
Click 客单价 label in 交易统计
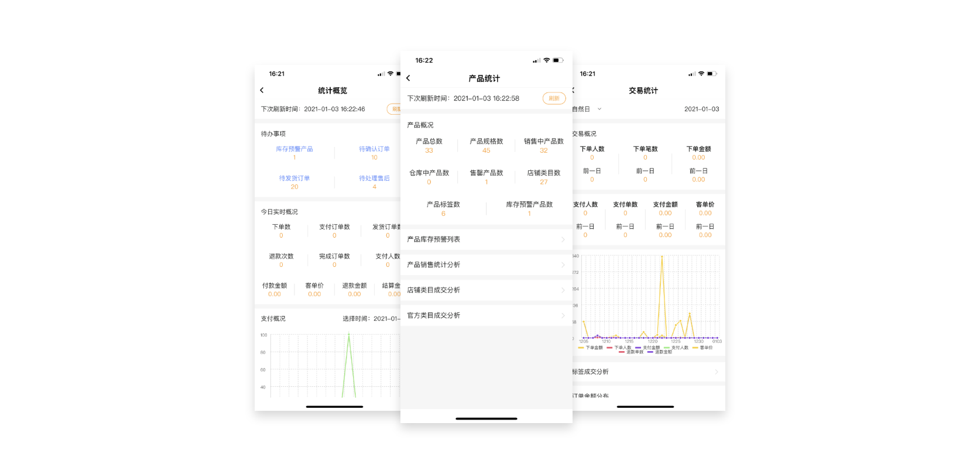click(x=705, y=204)
